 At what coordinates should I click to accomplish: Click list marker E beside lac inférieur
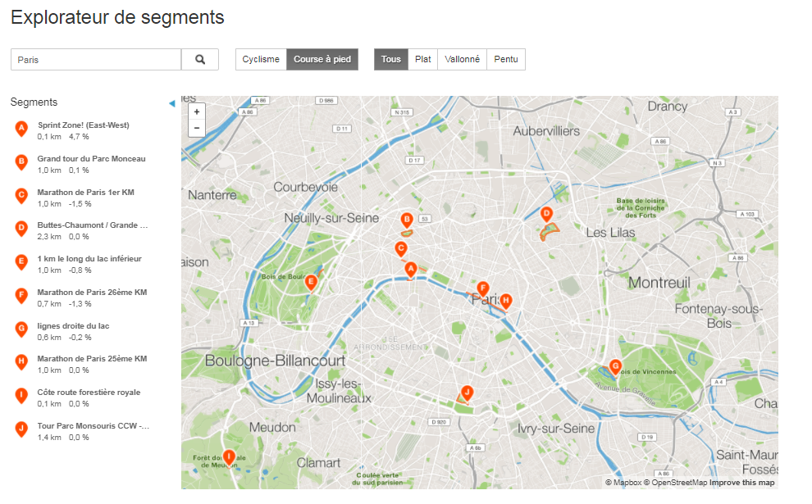(x=21, y=262)
